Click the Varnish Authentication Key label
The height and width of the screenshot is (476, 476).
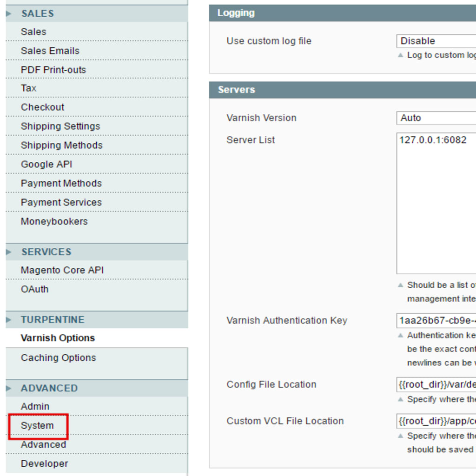coord(287,321)
